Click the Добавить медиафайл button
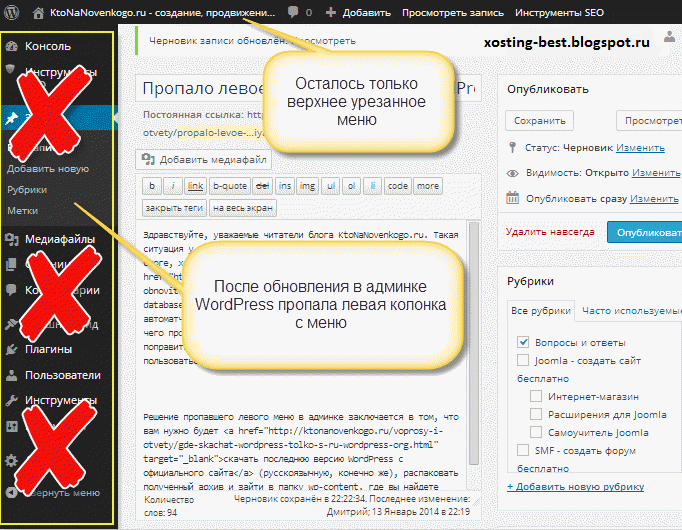Screen dimensions: 682x530 [204, 160]
